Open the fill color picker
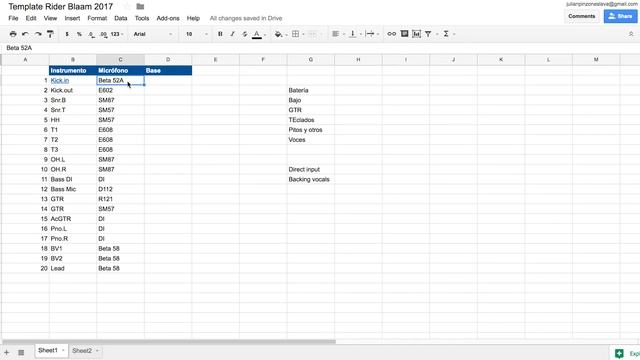Screen dimensions: 640x360 [280, 34]
